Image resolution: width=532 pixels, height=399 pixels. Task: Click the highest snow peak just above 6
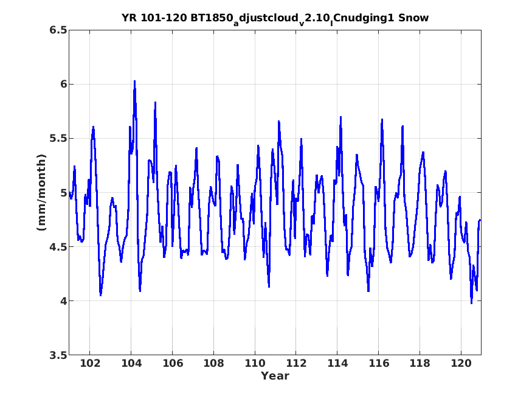click(135, 82)
